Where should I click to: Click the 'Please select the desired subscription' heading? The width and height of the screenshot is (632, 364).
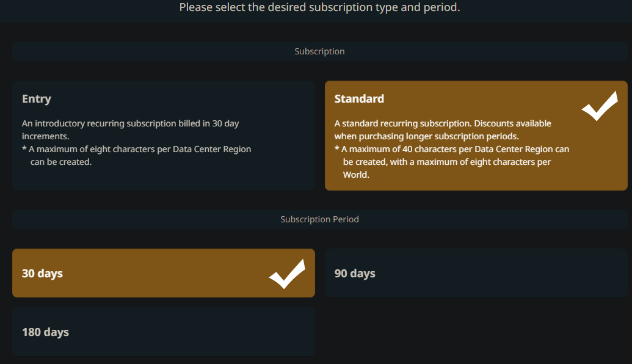(319, 7)
